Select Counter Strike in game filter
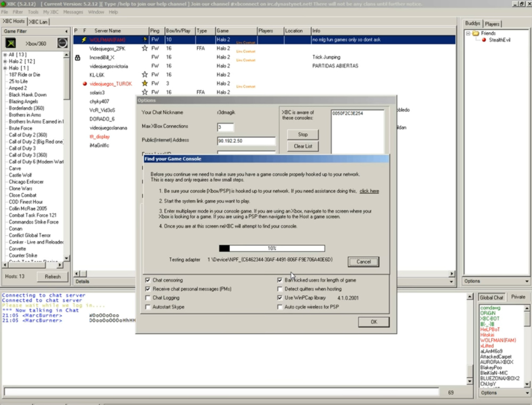Viewport: 532px width, 405px height. [x=23, y=255]
